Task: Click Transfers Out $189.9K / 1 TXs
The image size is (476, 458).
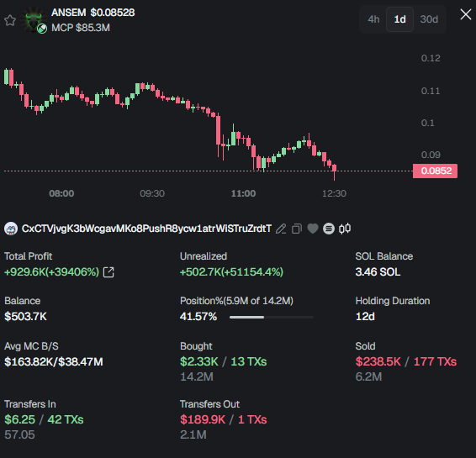Action: tap(223, 420)
